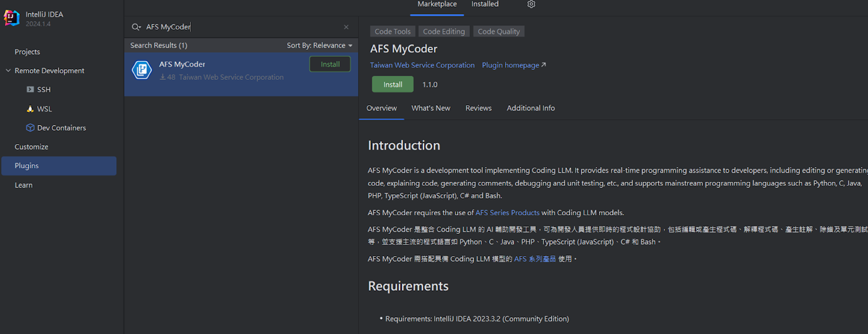Open the What's New tab
This screenshot has height=334, width=868.
click(431, 108)
